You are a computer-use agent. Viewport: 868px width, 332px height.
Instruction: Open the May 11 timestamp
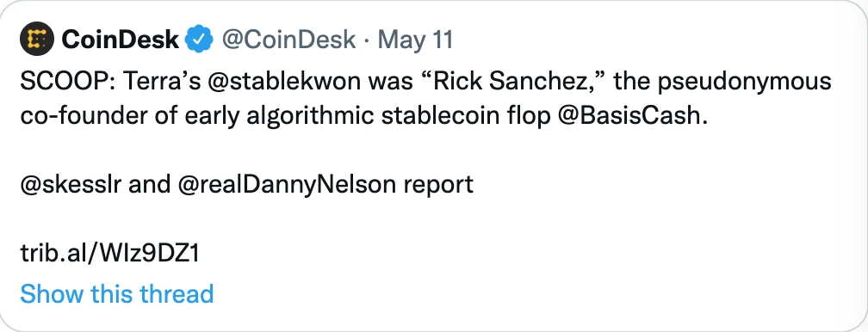(416, 40)
